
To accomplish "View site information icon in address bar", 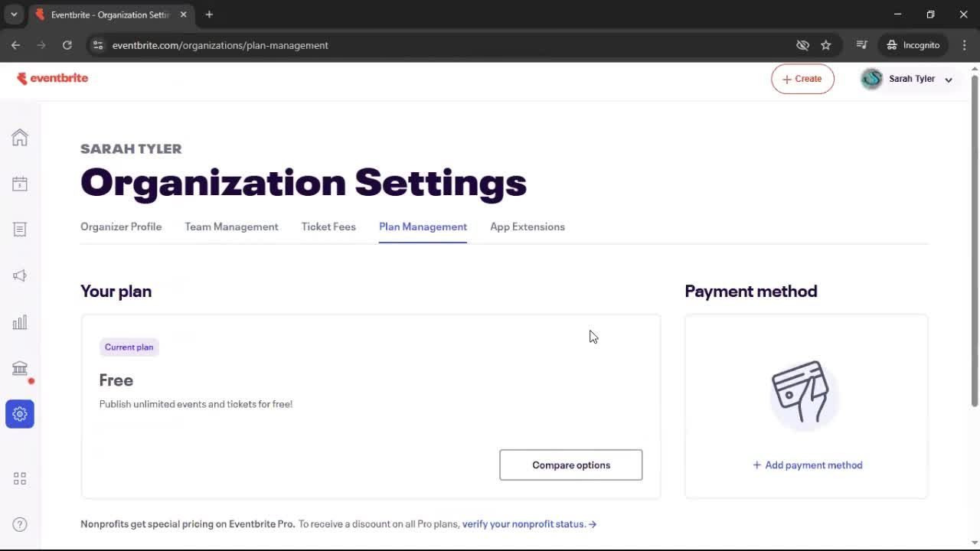I will pos(97,45).
